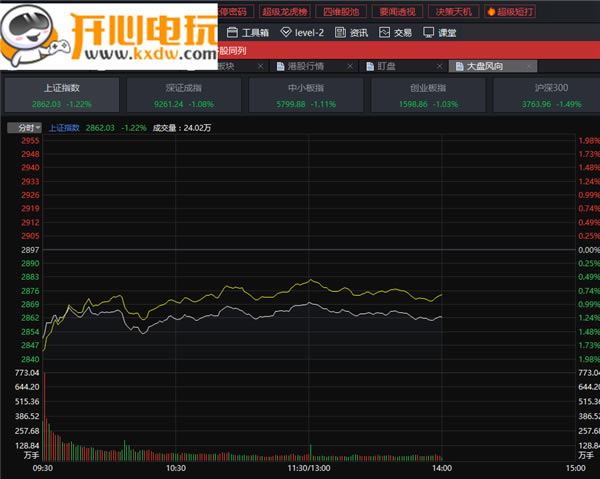Select the 大盘风向 tab
This screenshot has width=600, height=479.
pyautogui.click(x=483, y=66)
